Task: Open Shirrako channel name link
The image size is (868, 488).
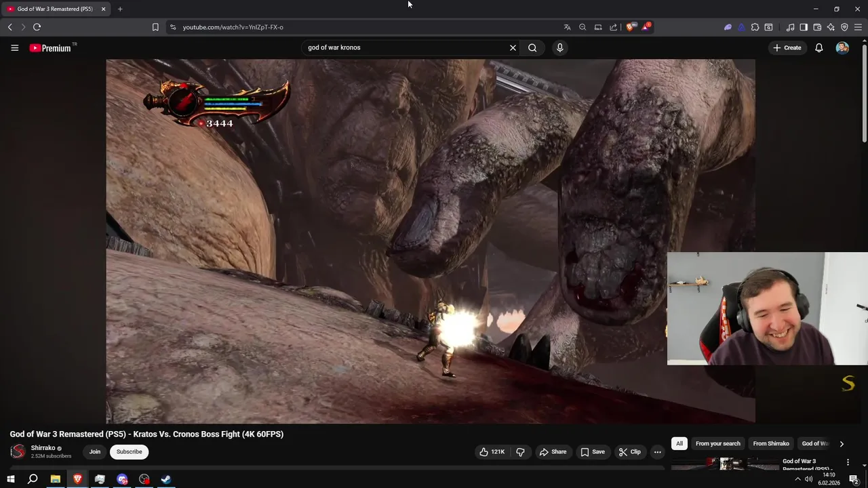Action: click(43, 448)
